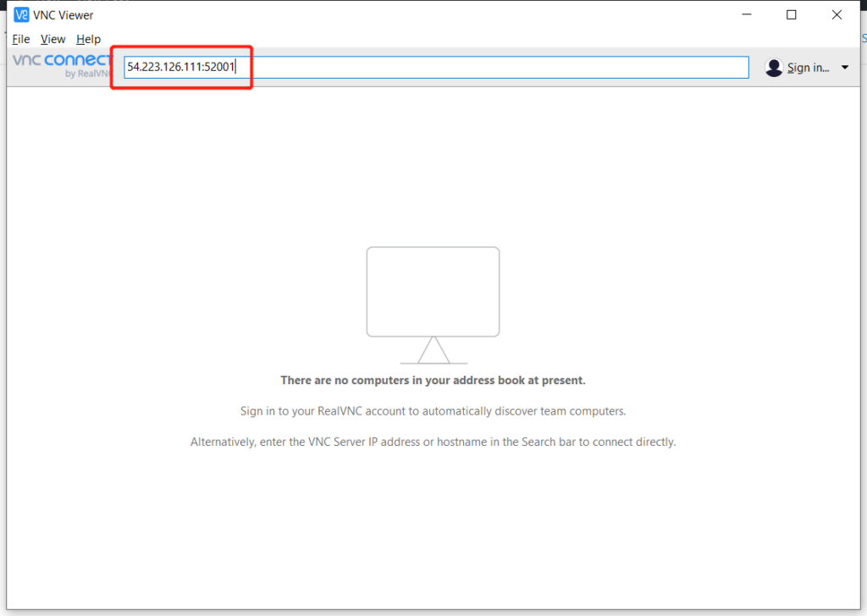Click the 'by RealVNC' text under logo
The height and width of the screenshot is (616, 867).
88,74
